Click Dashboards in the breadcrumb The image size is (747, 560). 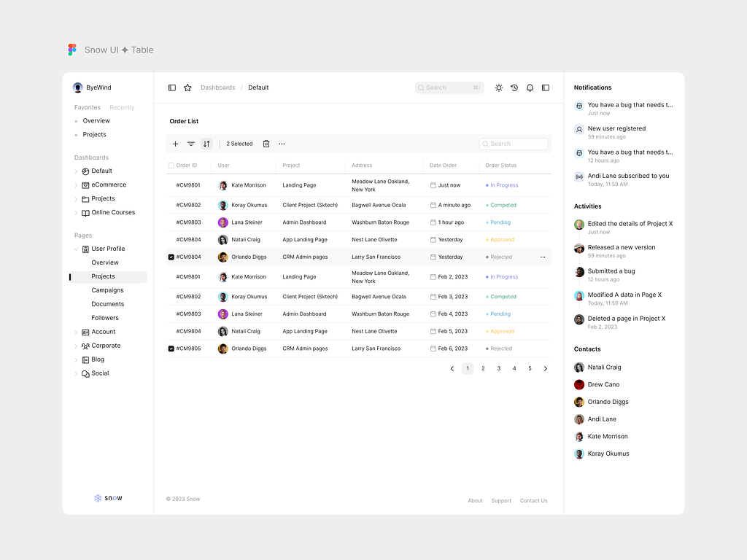[x=218, y=87]
